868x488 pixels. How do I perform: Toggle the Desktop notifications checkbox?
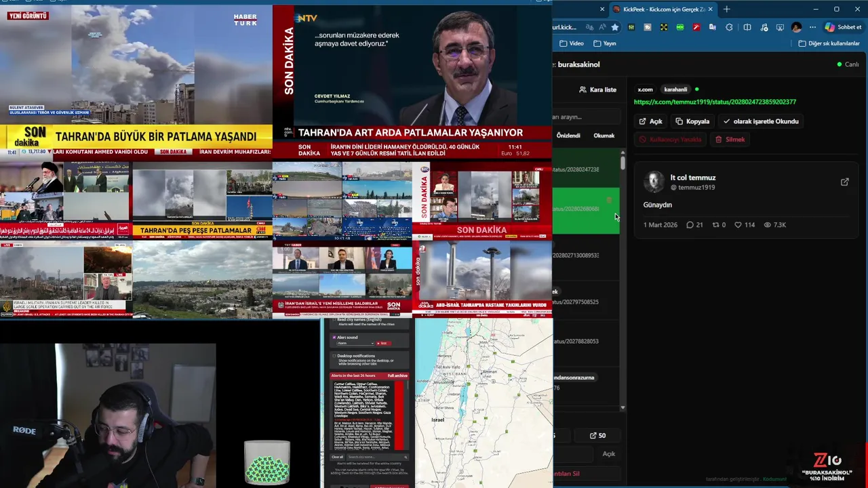[x=334, y=356]
